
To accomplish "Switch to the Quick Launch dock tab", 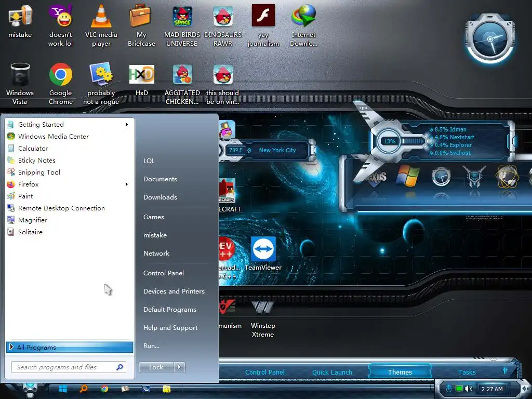I will tap(332, 372).
